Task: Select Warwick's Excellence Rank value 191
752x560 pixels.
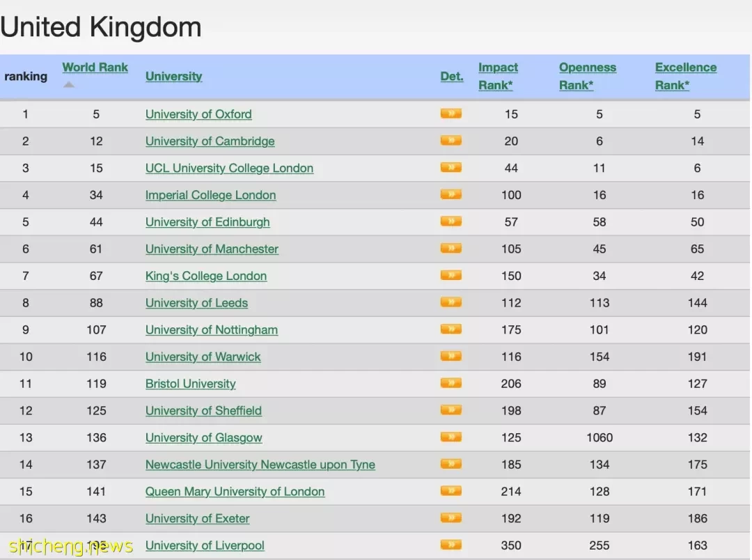Action: [x=697, y=357]
